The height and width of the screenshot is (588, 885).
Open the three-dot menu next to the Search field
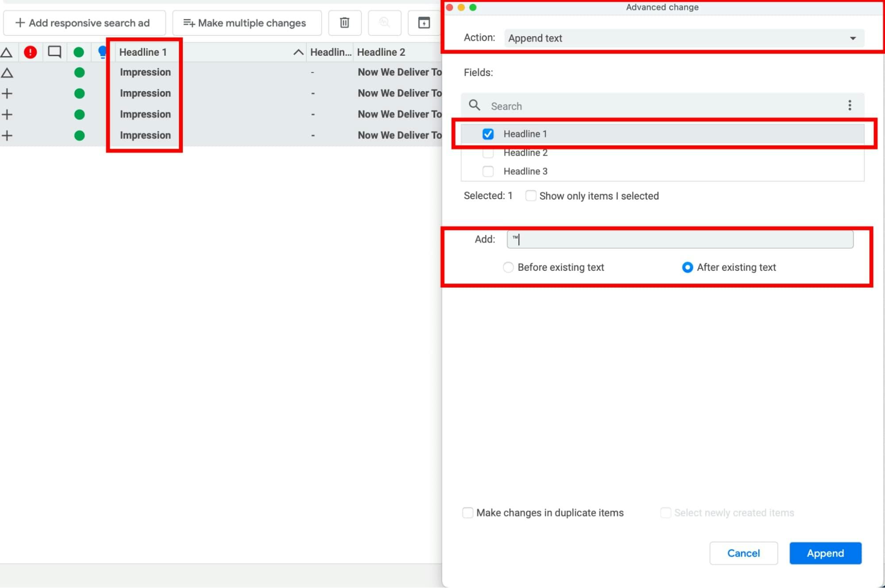[x=850, y=105]
